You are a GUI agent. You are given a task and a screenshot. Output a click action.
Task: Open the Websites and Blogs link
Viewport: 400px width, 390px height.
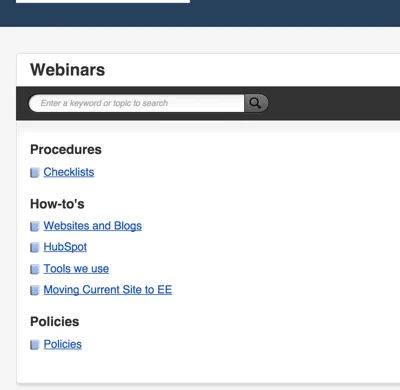pos(93,226)
